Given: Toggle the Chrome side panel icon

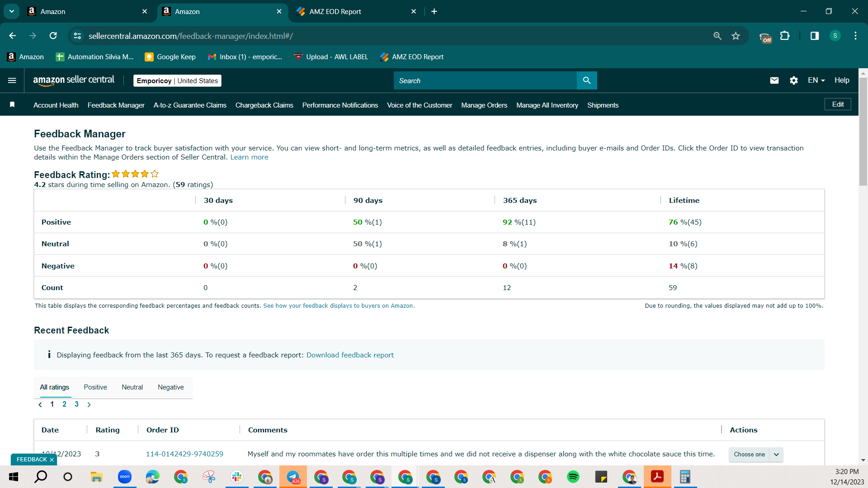Looking at the screenshot, I should 815,36.
